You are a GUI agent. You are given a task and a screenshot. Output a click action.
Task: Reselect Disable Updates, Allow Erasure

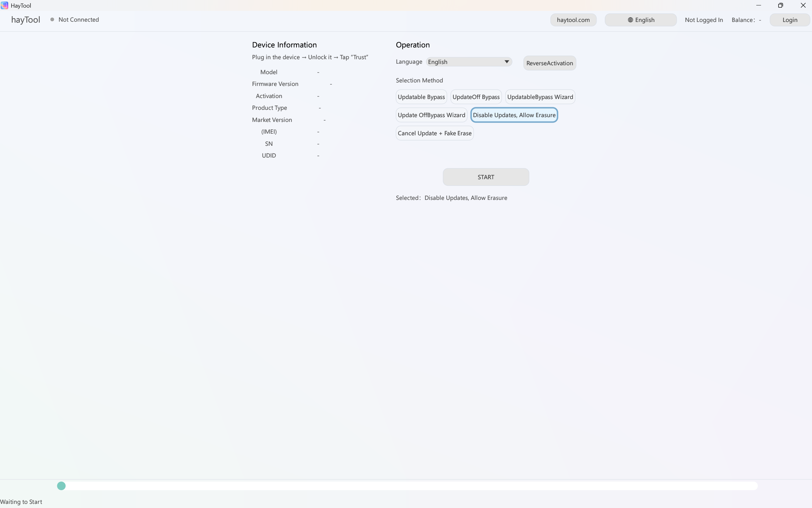click(x=514, y=115)
